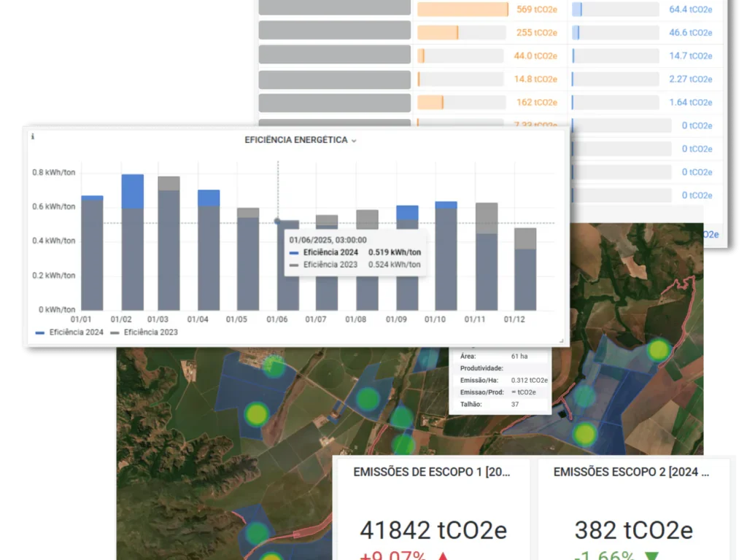Image resolution: width=747 pixels, height=560 pixels.
Task: Click the 382 tCO2e stat value
Action: pos(633,530)
